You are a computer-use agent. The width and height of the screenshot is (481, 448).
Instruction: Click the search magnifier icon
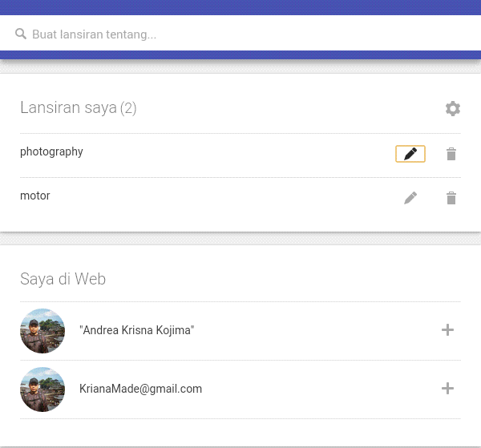tap(21, 34)
